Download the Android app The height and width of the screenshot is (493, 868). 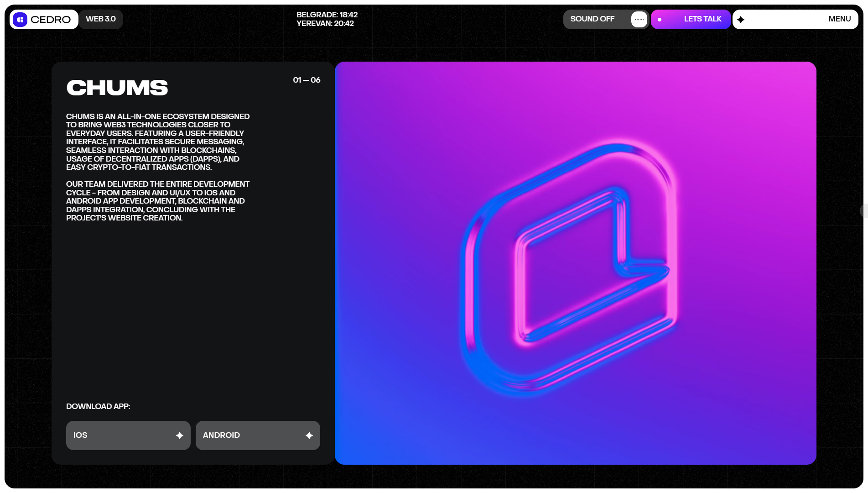tap(258, 435)
